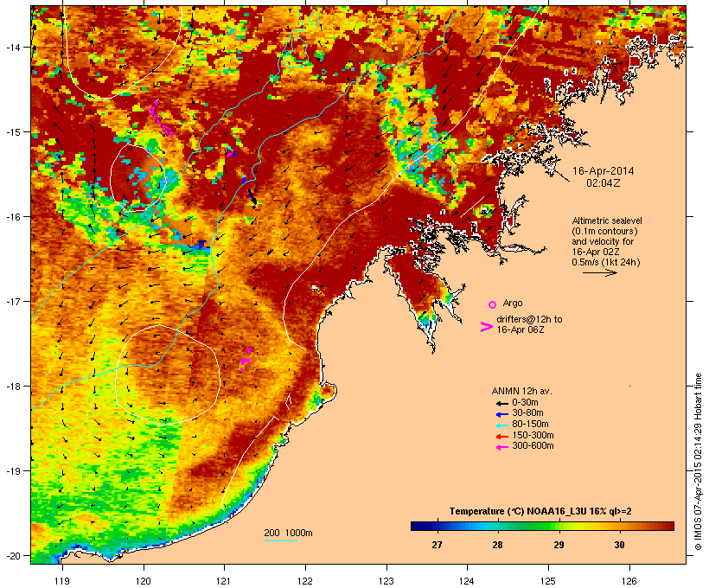Image resolution: width=709 pixels, height=588 pixels.
Task: Click the latitude axis label '-18'
Action: pyautogui.click(x=13, y=386)
